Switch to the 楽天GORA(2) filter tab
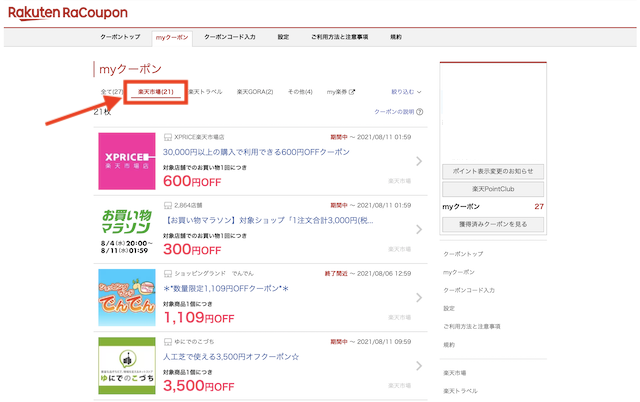The width and height of the screenshot is (640, 402). pos(255,92)
